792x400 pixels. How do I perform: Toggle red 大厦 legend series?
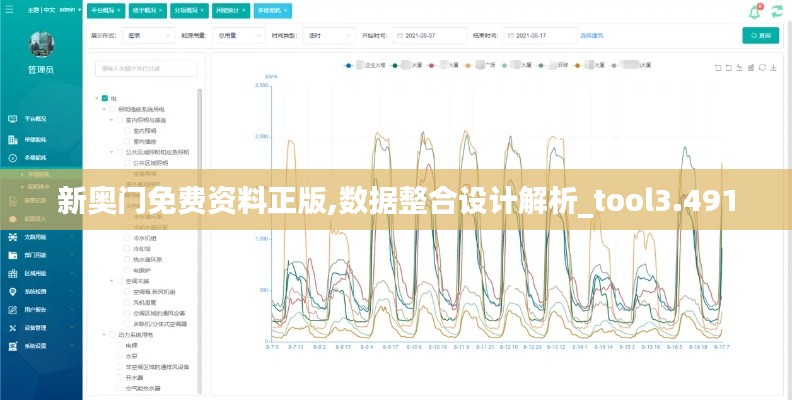click(x=443, y=65)
